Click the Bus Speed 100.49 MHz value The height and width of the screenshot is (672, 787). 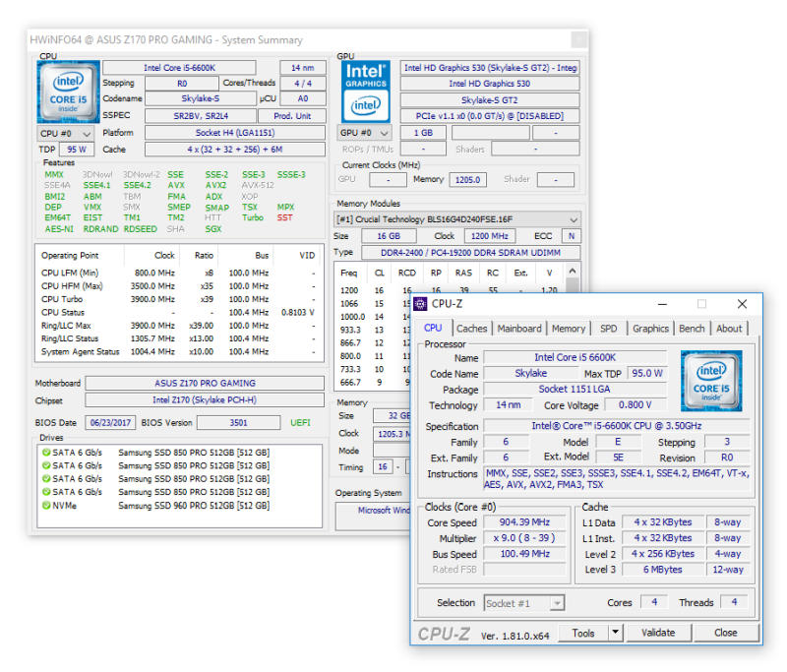click(x=524, y=554)
